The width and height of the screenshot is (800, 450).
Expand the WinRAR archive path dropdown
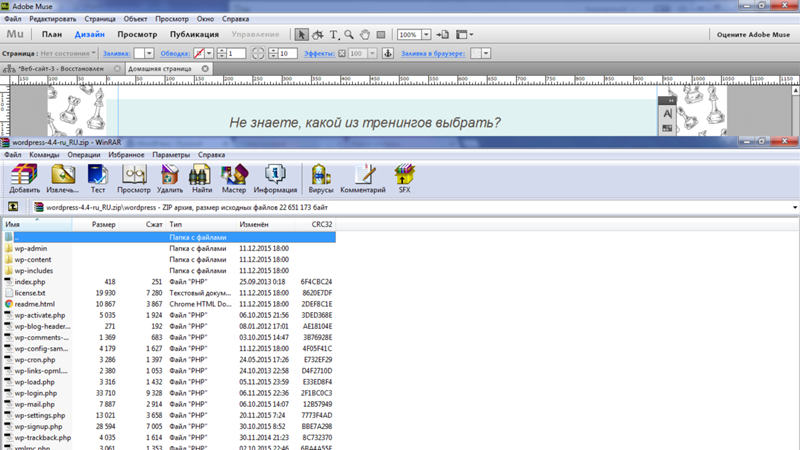pyautogui.click(x=794, y=207)
